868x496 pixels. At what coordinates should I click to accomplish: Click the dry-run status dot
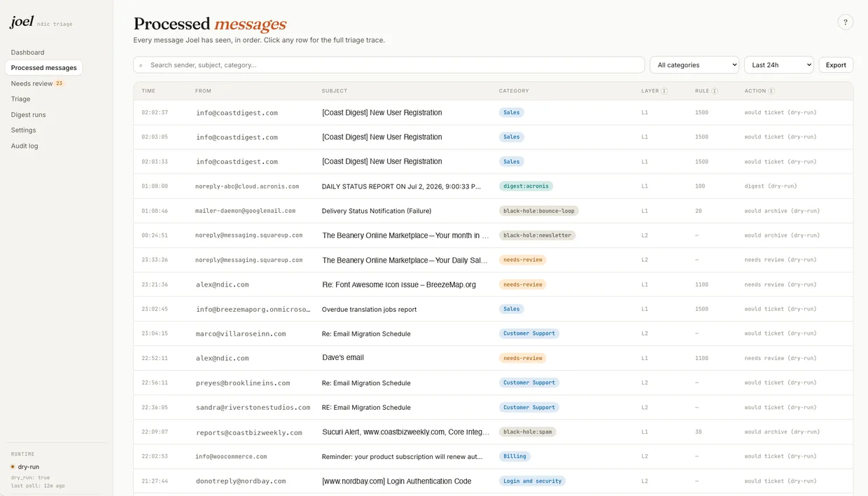click(13, 467)
